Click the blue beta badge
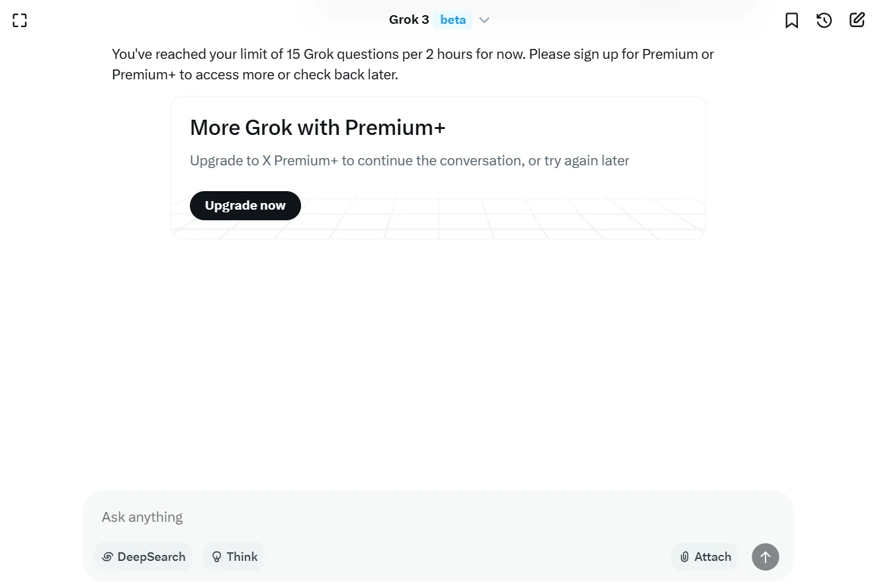The width and height of the screenshot is (880, 588). point(453,20)
